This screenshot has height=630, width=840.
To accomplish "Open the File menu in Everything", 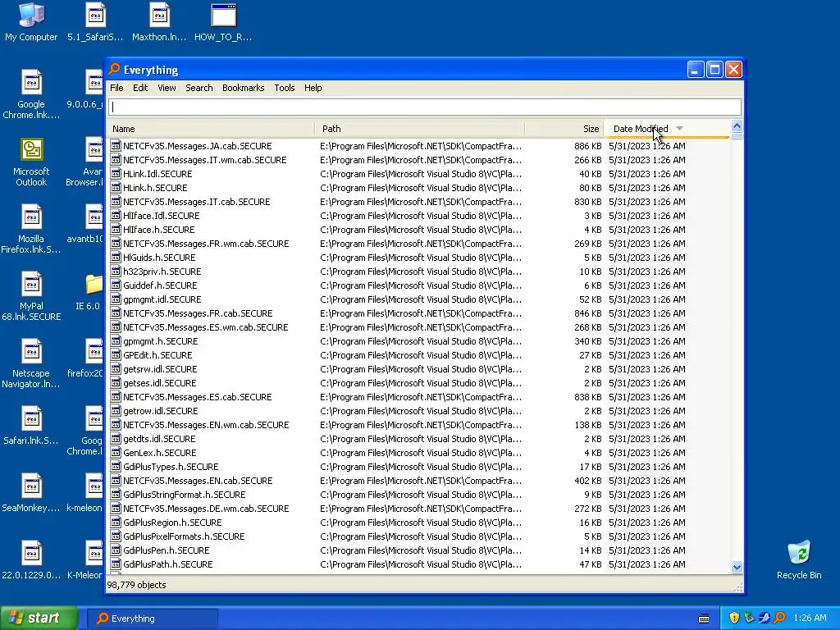I will tap(116, 88).
